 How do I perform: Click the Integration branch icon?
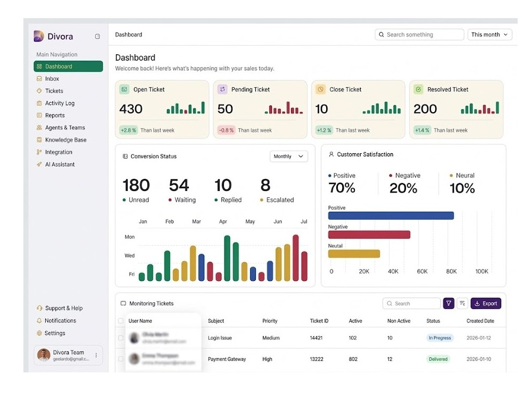point(39,152)
